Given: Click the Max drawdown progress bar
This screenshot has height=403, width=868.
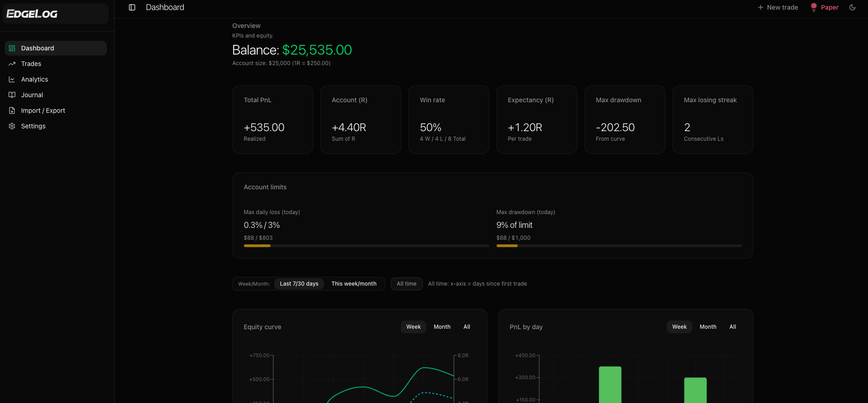Looking at the screenshot, I should coord(619,246).
